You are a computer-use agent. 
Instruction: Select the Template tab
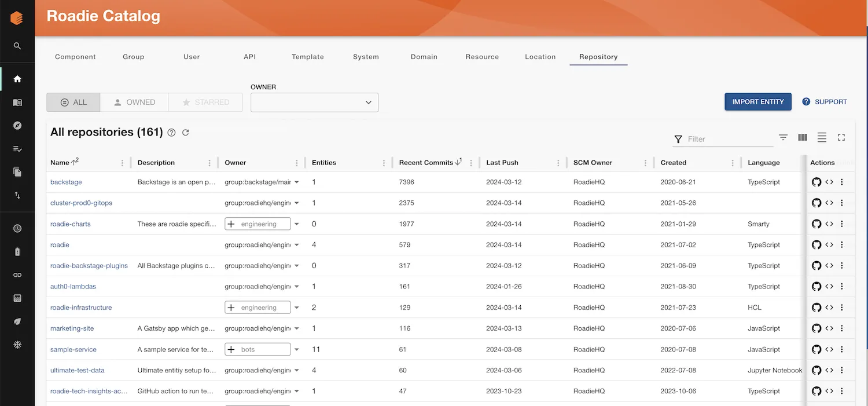(307, 57)
